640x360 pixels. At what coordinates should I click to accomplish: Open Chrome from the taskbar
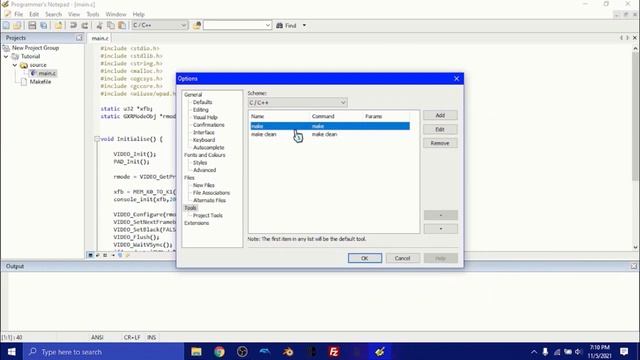click(219, 352)
